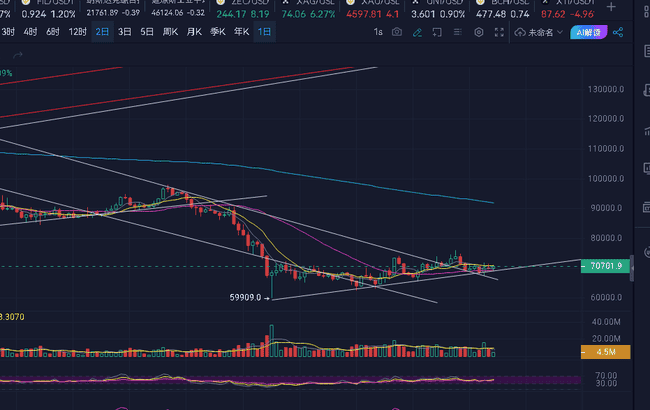The image size is (650, 410).
Task: Take a chart screenshot with camera icon
Action: click(x=398, y=33)
